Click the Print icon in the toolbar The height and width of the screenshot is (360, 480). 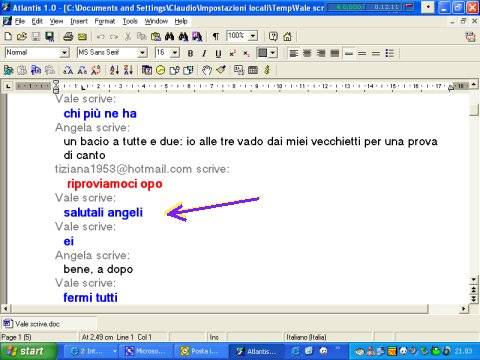[x=68, y=36]
